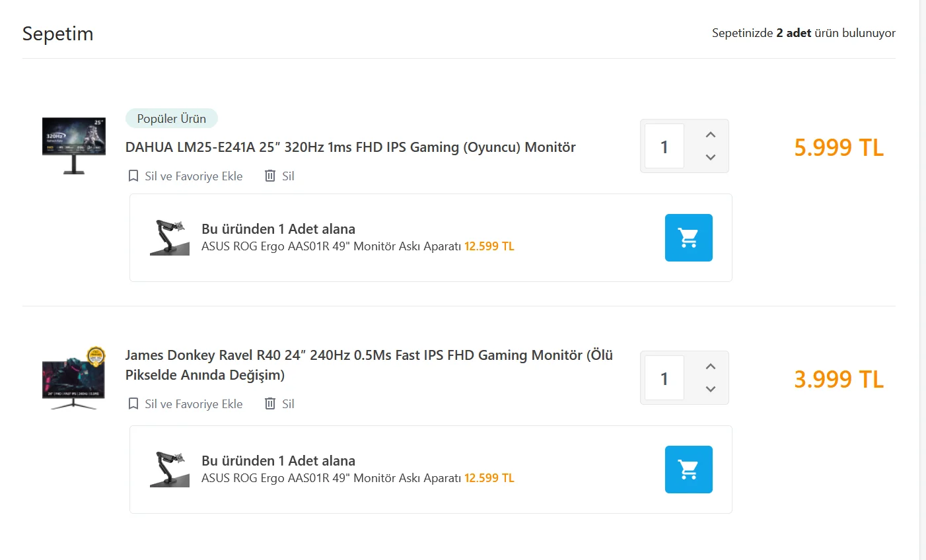Add ASUS ROG arm to cart under James Donkey monitor
926x560 pixels.
[x=688, y=470]
